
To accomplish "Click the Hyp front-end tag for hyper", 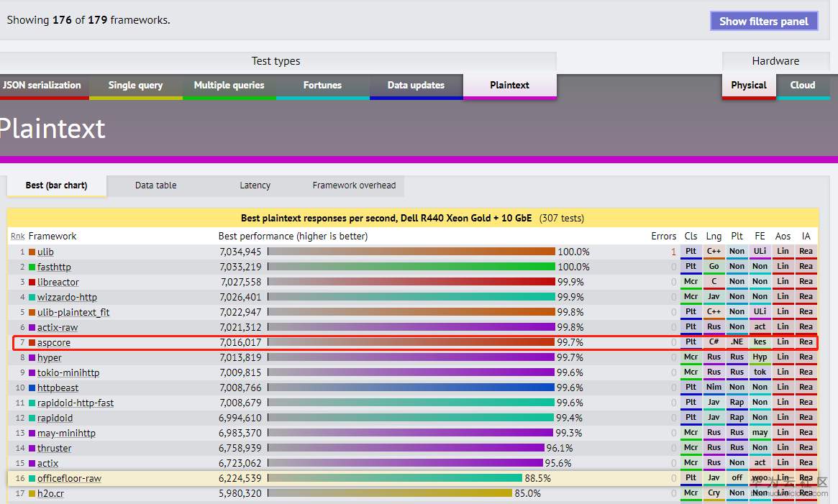I will [x=760, y=357].
